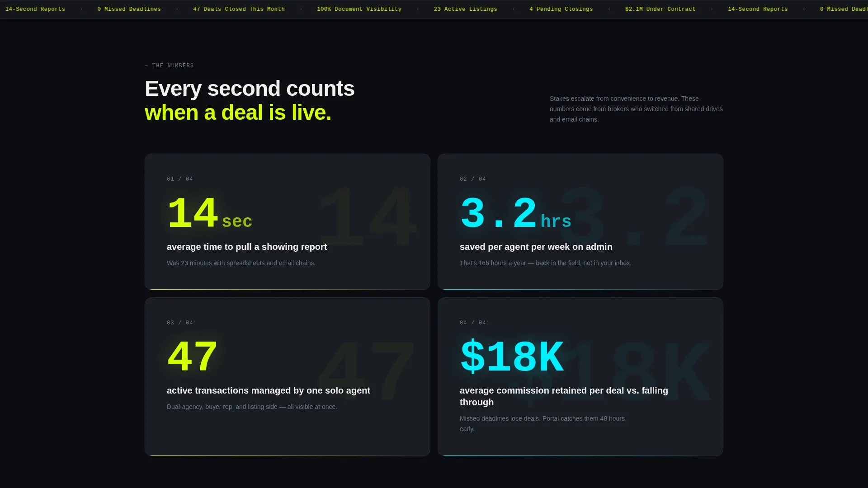Image resolution: width=868 pixels, height=488 pixels.
Task: Click 'saved per agent per week on admin'
Action: point(536,247)
